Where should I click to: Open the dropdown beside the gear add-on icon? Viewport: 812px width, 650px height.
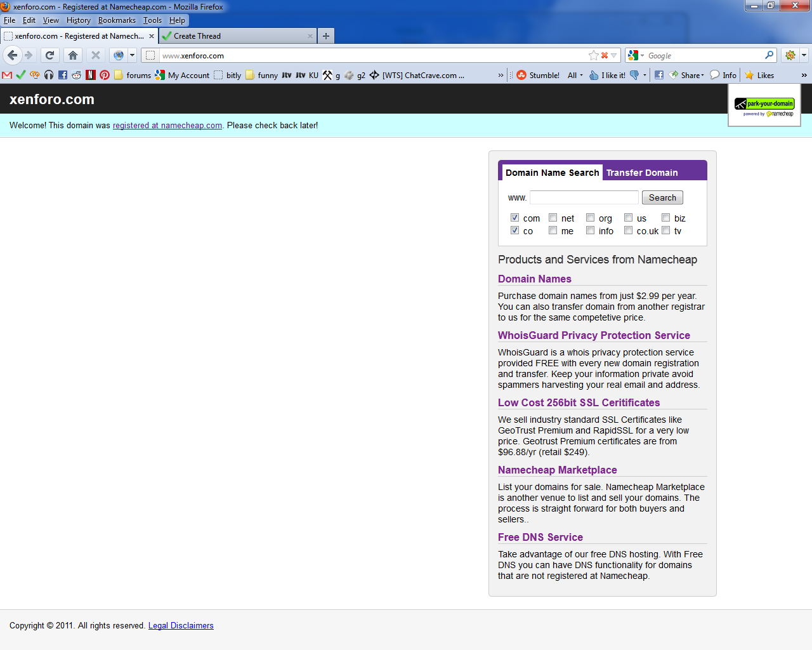click(x=804, y=55)
